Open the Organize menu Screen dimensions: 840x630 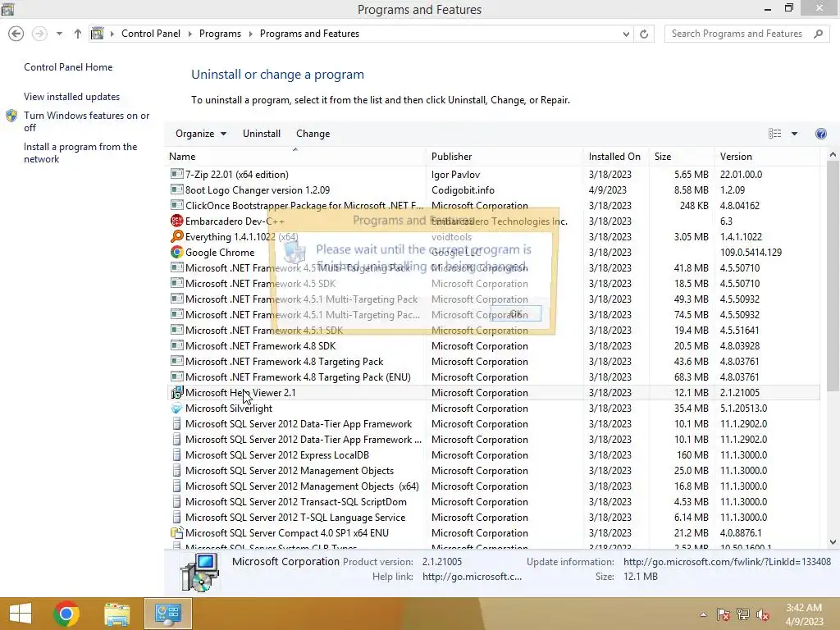pos(201,134)
